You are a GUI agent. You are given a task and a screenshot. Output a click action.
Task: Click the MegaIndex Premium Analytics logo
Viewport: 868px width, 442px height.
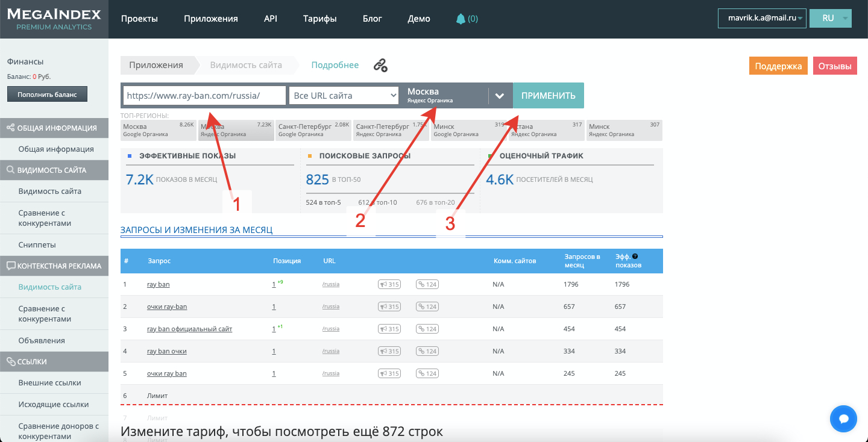point(54,19)
